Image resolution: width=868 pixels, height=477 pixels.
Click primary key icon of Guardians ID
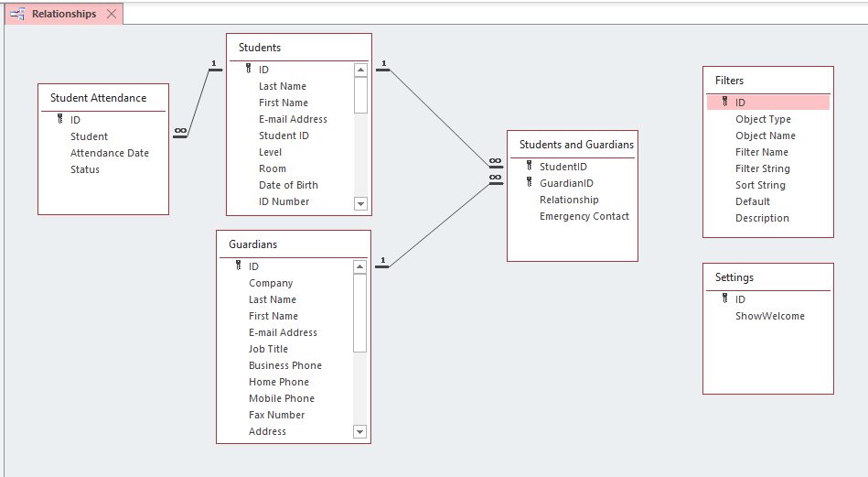coord(239,266)
